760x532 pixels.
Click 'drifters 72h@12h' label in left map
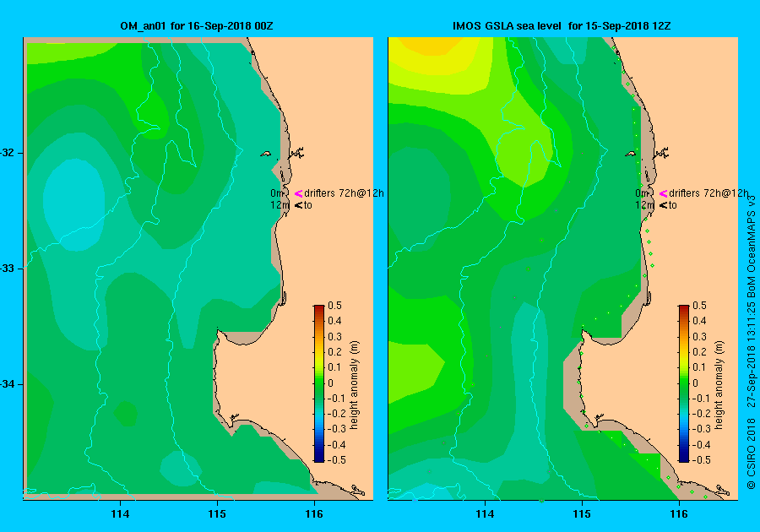[345, 193]
